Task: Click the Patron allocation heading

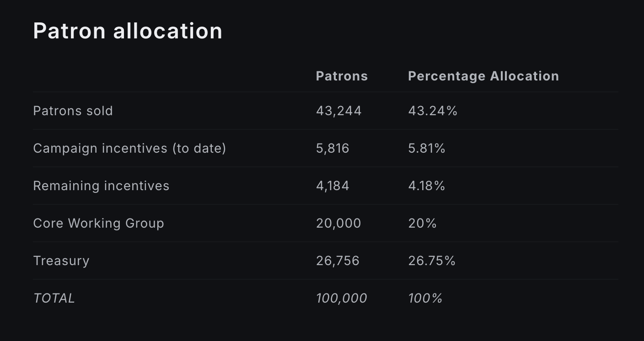Action: [128, 31]
